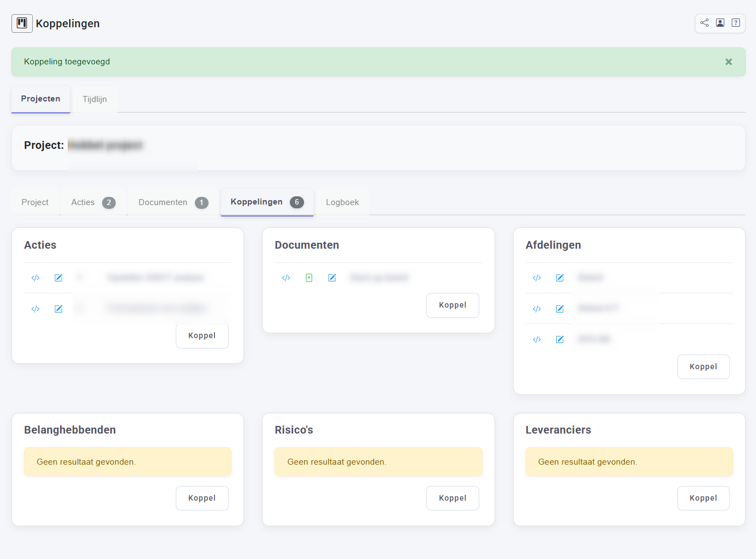
Task: Dismiss the 'Koppeling toegevoegd' alert
Action: click(728, 62)
